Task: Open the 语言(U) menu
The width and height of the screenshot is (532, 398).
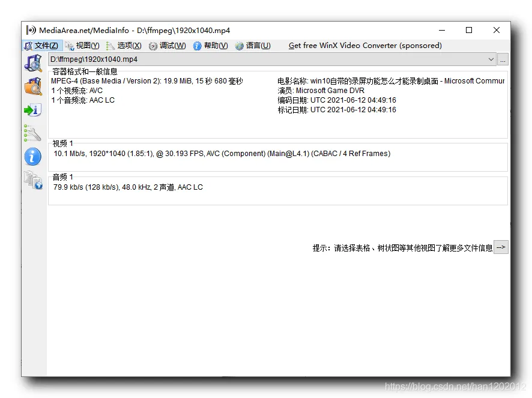Action: click(253, 46)
